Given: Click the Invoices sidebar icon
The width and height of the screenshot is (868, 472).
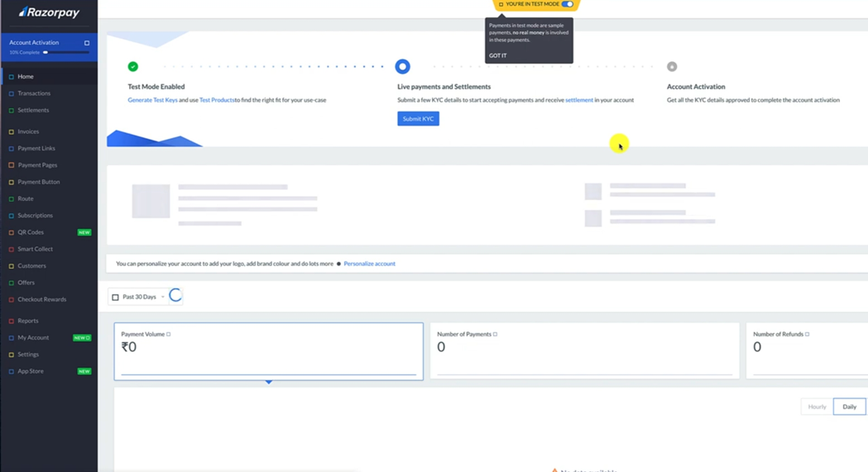Looking at the screenshot, I should pyautogui.click(x=11, y=132).
